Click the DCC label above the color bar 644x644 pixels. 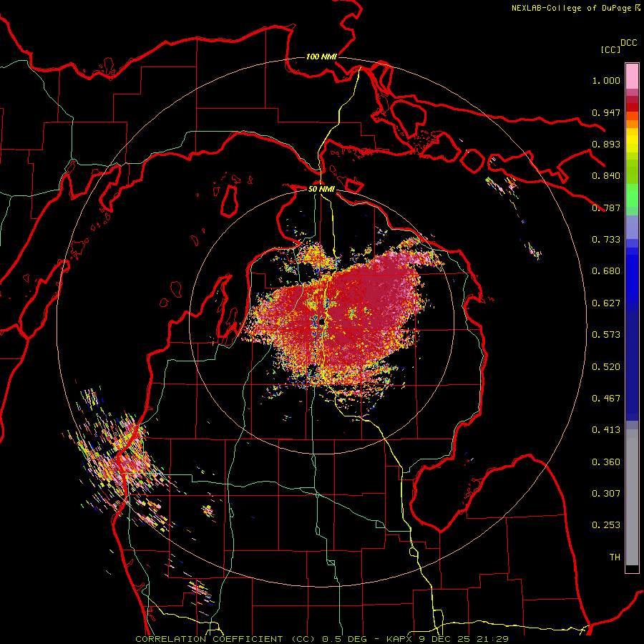(628, 43)
